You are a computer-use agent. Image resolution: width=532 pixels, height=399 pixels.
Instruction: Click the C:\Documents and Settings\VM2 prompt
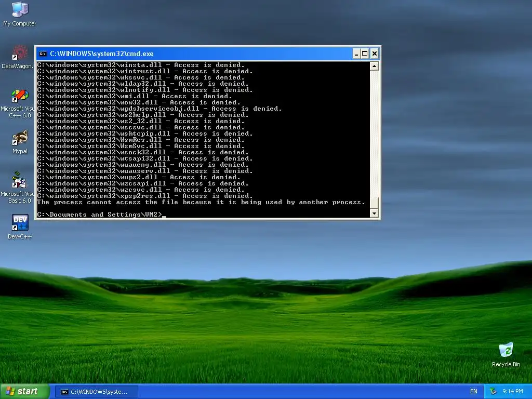click(100, 215)
